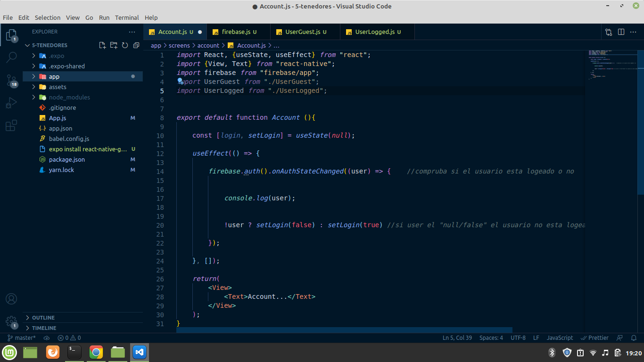Open yarn.lock in the file tree
644x362 pixels.
point(83,170)
